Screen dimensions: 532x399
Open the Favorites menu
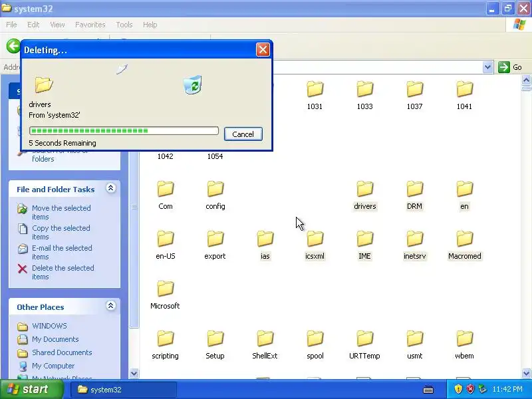[x=90, y=25]
